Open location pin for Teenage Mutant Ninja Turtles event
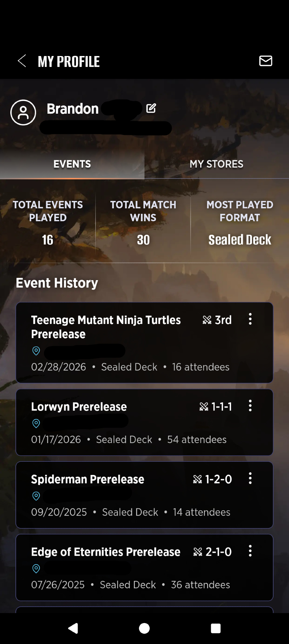 pyautogui.click(x=36, y=351)
